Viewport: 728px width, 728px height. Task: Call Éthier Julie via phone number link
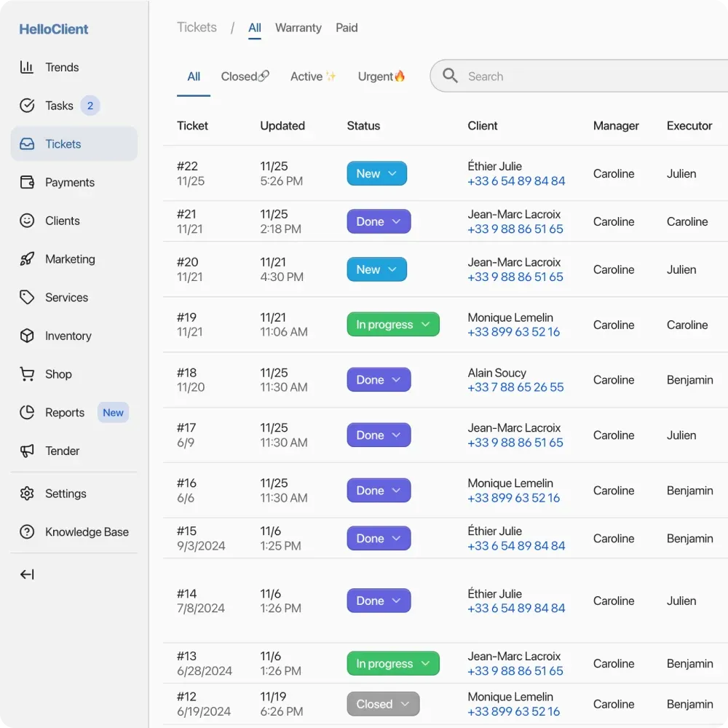point(516,181)
